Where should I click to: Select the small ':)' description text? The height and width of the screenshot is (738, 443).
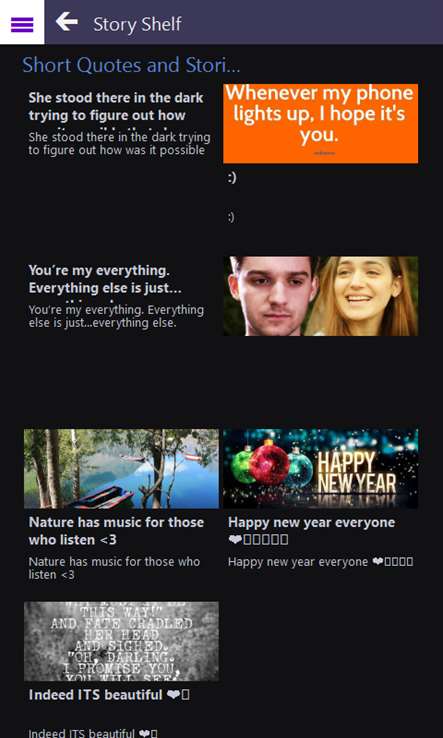tap(231, 217)
